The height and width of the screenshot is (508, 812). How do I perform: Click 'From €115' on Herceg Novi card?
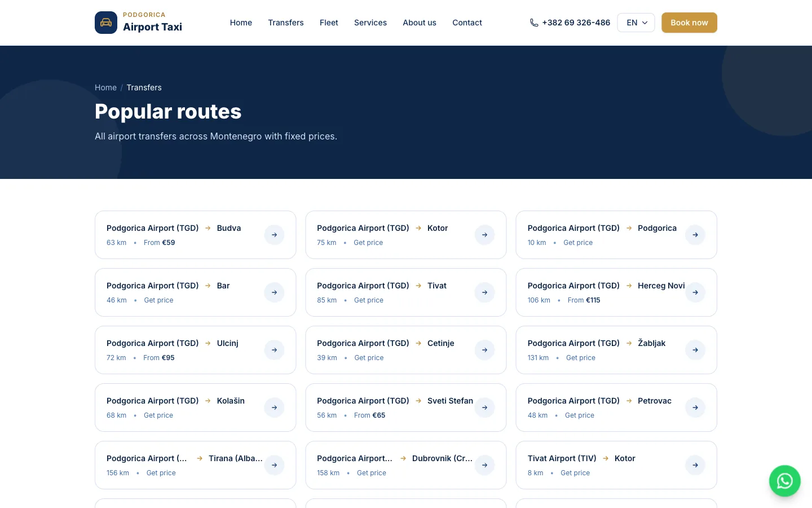point(584,300)
